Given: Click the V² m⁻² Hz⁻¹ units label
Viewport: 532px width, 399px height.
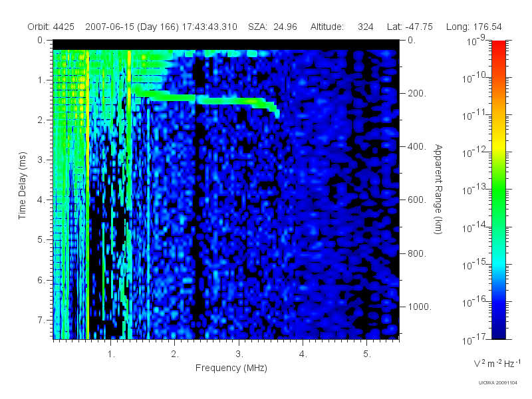Looking at the screenshot, I should 497,363.
